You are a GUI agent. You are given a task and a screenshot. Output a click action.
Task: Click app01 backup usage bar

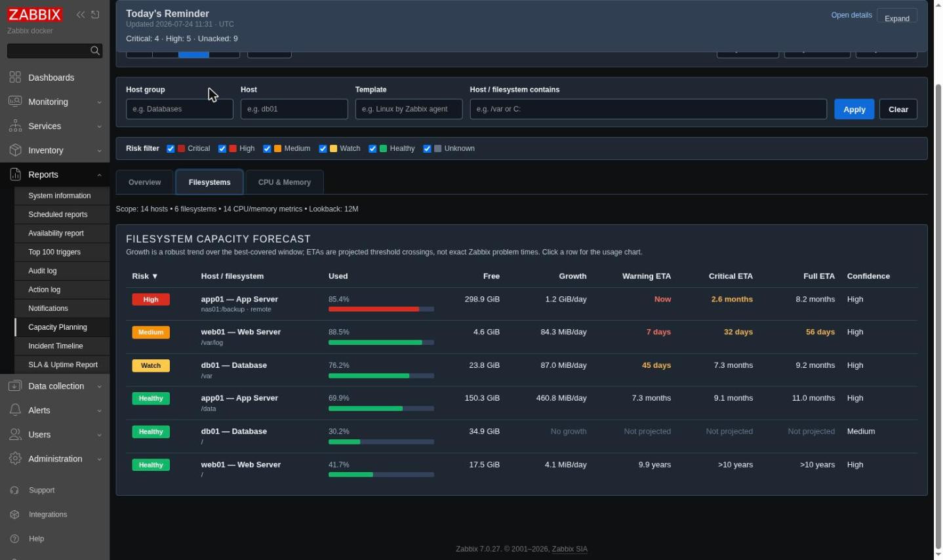(381, 309)
